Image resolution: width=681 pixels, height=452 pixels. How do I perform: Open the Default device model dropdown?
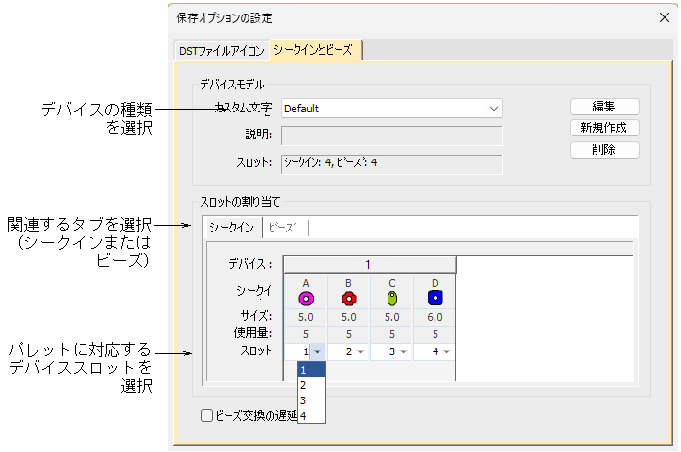tap(391, 109)
